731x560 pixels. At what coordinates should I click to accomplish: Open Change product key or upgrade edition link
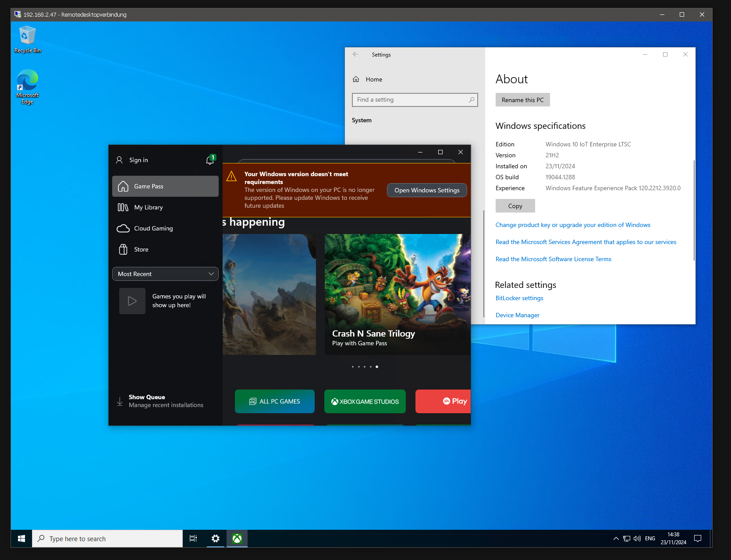tap(573, 225)
